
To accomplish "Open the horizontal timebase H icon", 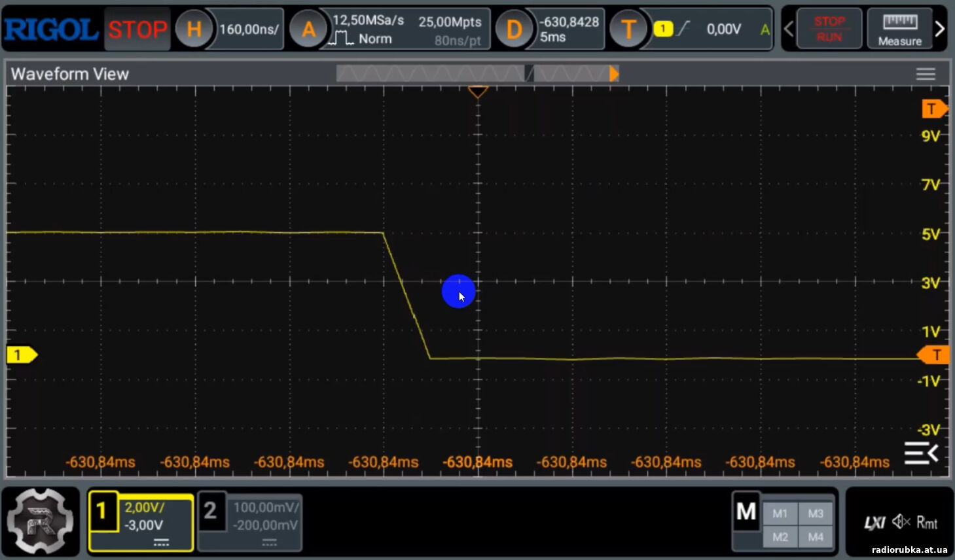I will pos(194,29).
